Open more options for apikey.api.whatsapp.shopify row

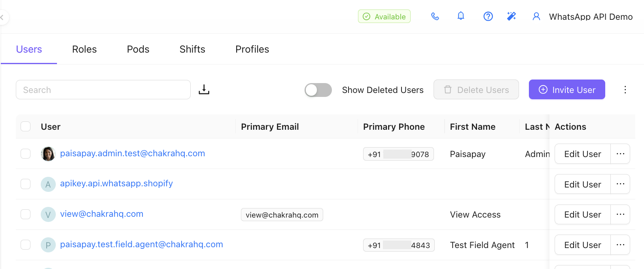tap(620, 184)
